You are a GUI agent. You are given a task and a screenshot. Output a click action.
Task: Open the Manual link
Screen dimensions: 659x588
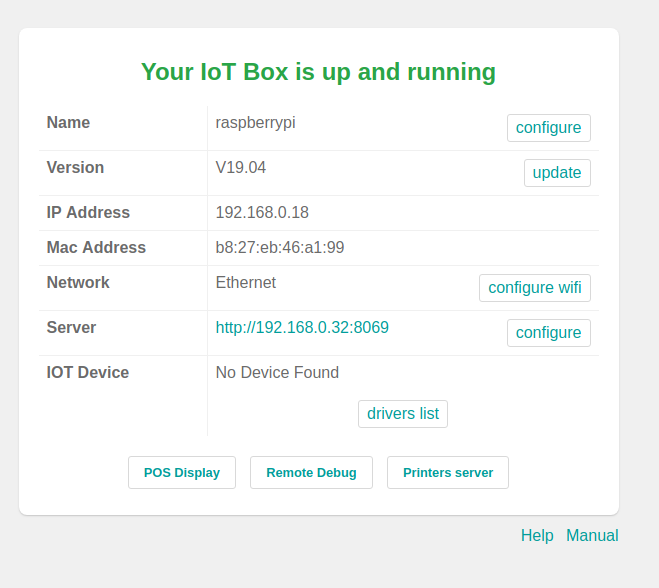click(x=592, y=535)
